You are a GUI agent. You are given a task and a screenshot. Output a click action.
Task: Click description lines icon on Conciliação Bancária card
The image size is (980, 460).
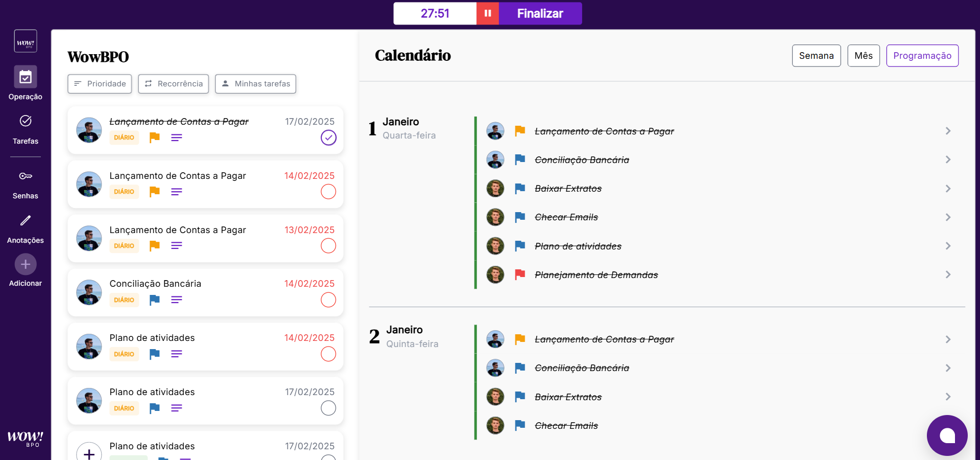[177, 300]
